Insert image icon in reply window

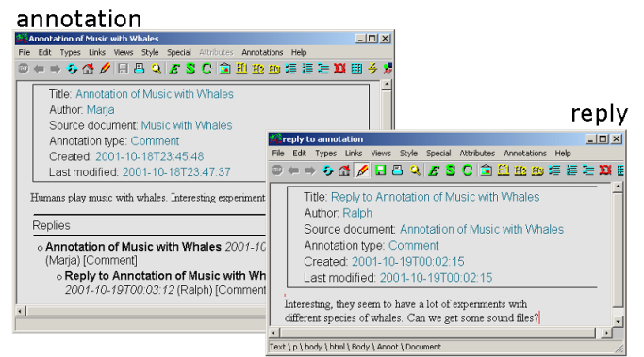[x=486, y=170]
